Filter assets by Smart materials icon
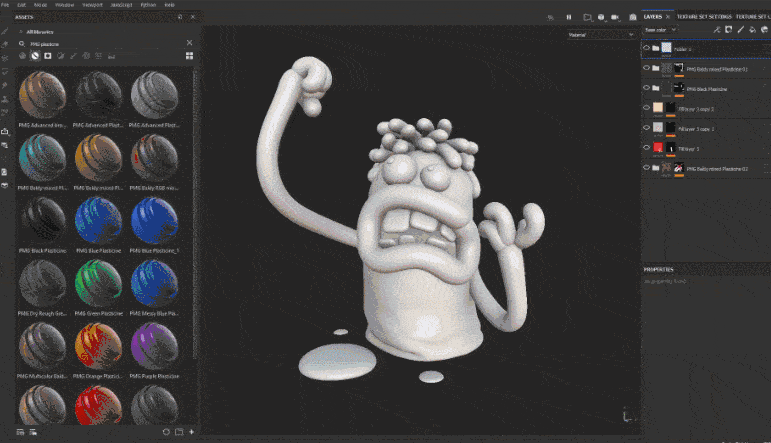 [35, 56]
